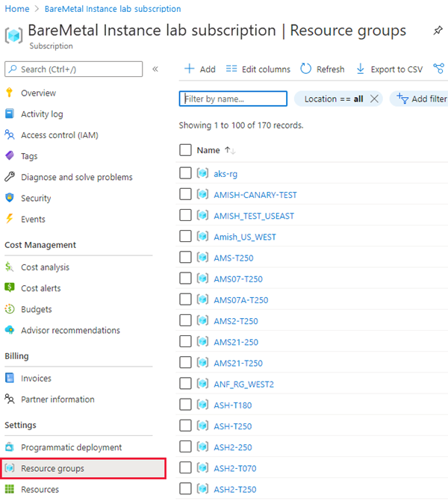Sort by Name using the arrow indicator

click(x=230, y=150)
